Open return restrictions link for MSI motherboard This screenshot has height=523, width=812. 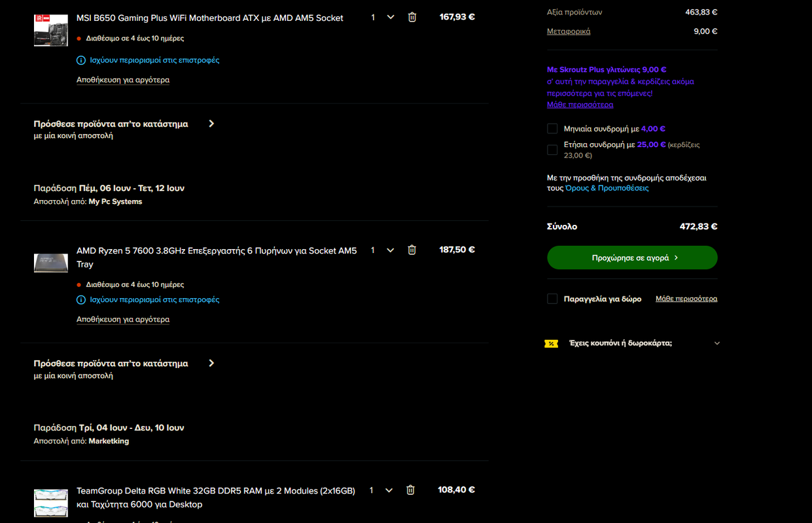click(154, 60)
